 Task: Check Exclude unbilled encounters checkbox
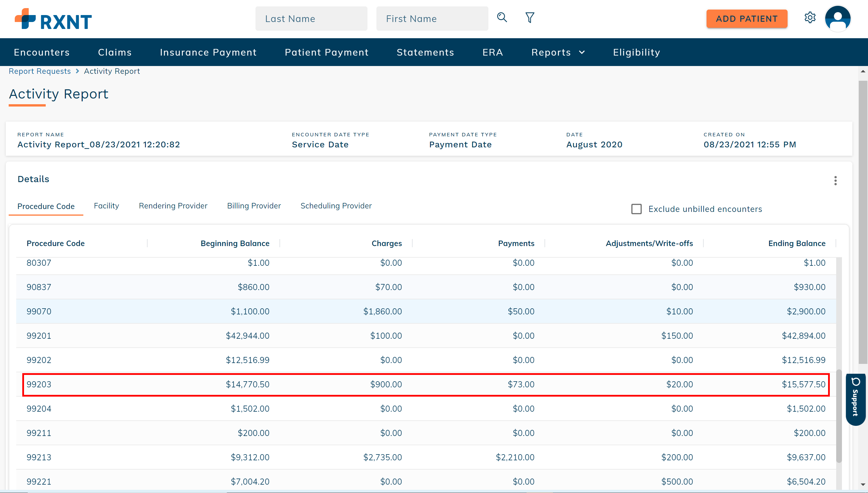pos(636,209)
